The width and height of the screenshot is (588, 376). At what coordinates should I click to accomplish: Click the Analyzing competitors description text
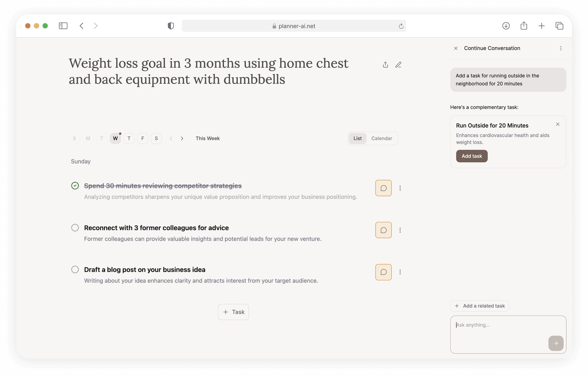coord(221,197)
